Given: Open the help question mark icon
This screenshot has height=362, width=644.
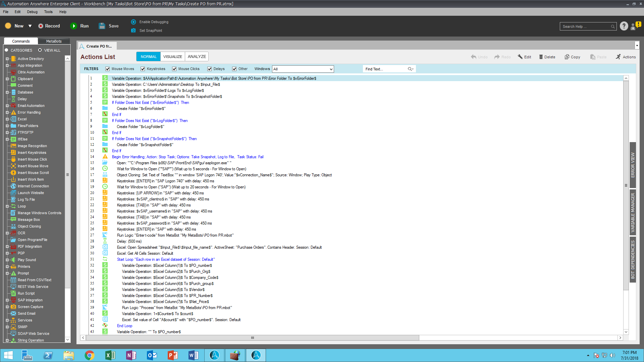Looking at the screenshot, I should [624, 26].
